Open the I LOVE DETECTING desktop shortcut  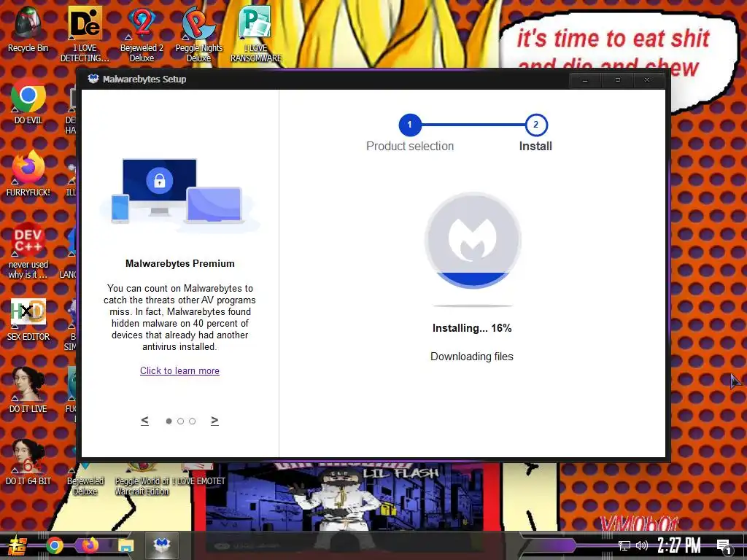pyautogui.click(x=85, y=34)
